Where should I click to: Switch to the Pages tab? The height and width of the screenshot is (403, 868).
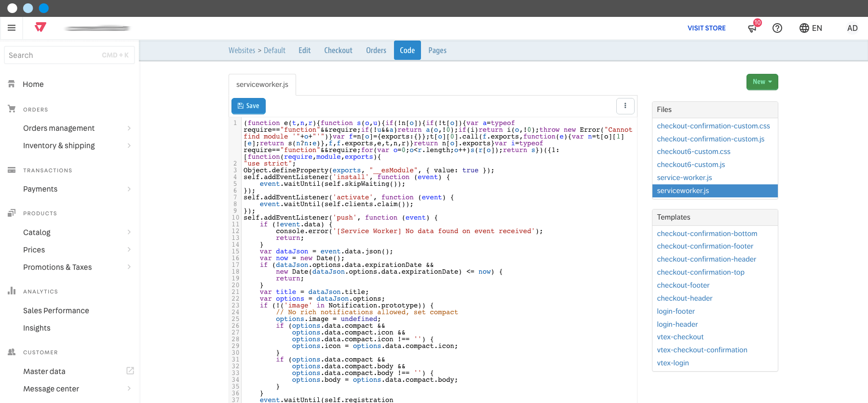(x=437, y=50)
